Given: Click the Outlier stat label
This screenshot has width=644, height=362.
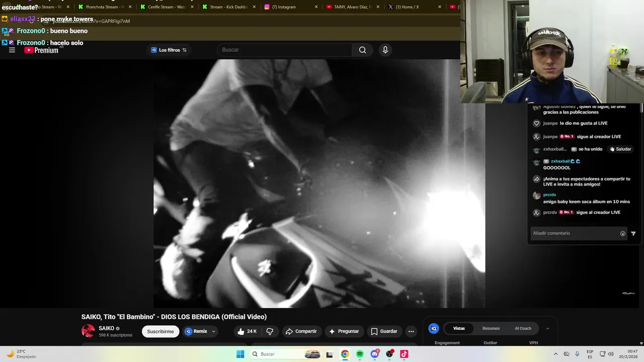Looking at the screenshot, I should click(x=490, y=343).
